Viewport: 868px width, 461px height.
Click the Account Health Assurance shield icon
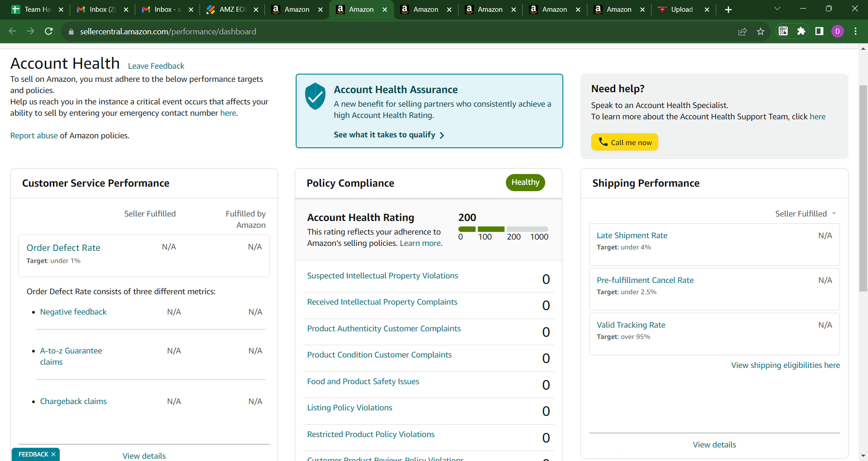coord(315,96)
